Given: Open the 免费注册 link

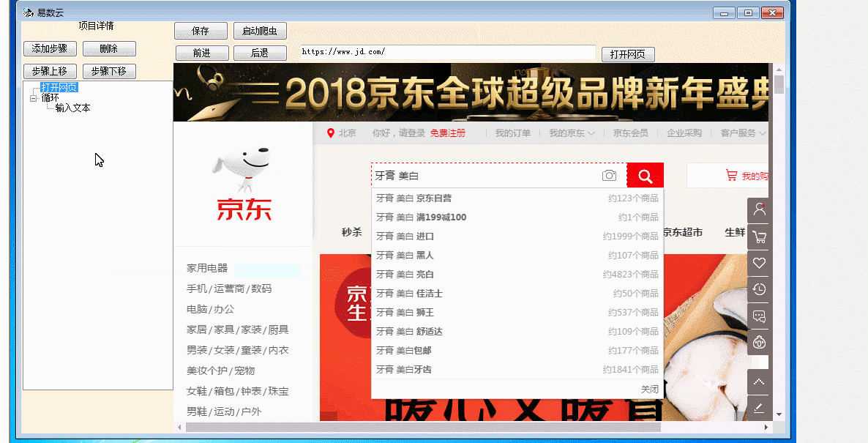Looking at the screenshot, I should click(447, 133).
